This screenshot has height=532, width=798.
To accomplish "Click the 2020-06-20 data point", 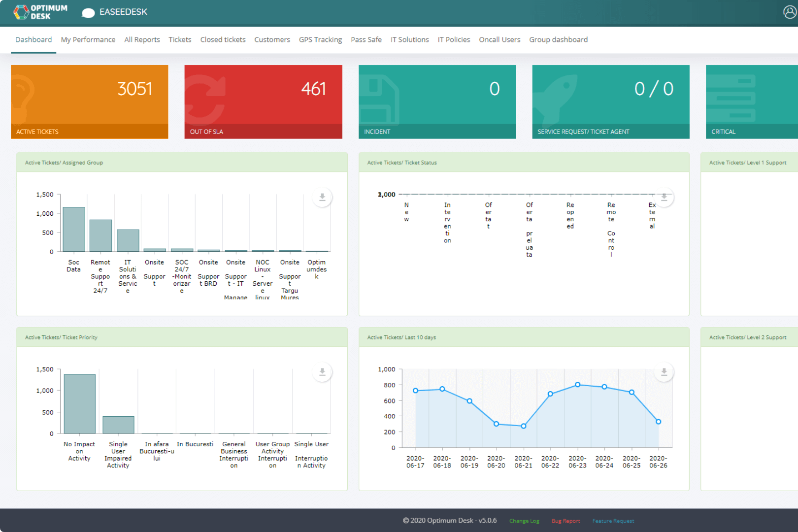I will [x=496, y=424].
